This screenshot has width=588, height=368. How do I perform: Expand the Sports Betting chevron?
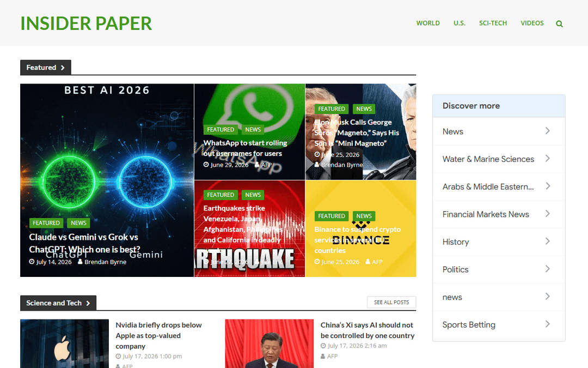(548, 324)
